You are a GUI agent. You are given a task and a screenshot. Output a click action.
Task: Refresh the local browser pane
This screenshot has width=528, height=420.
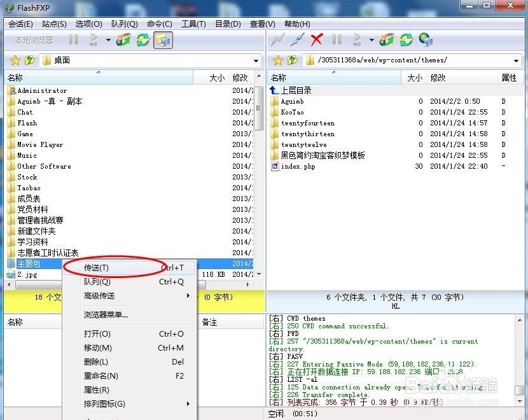pos(143,39)
